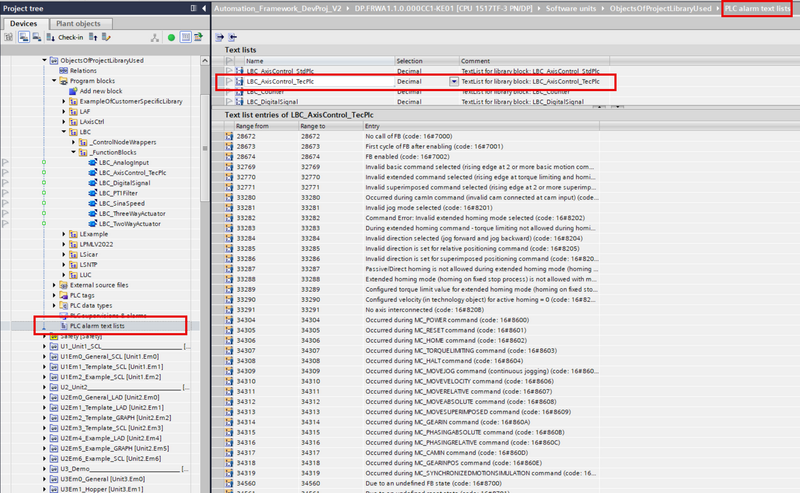
Task: Click the U1Em0_General_SCL unit icon
Action: pos(54,356)
